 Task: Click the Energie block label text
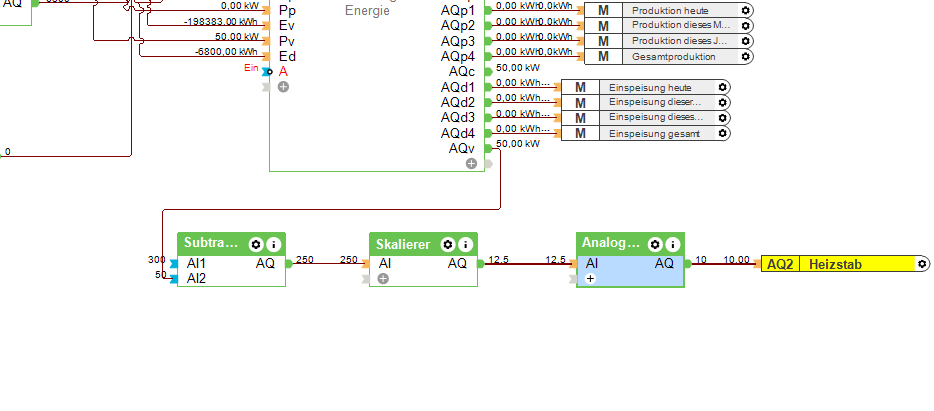coord(367,11)
